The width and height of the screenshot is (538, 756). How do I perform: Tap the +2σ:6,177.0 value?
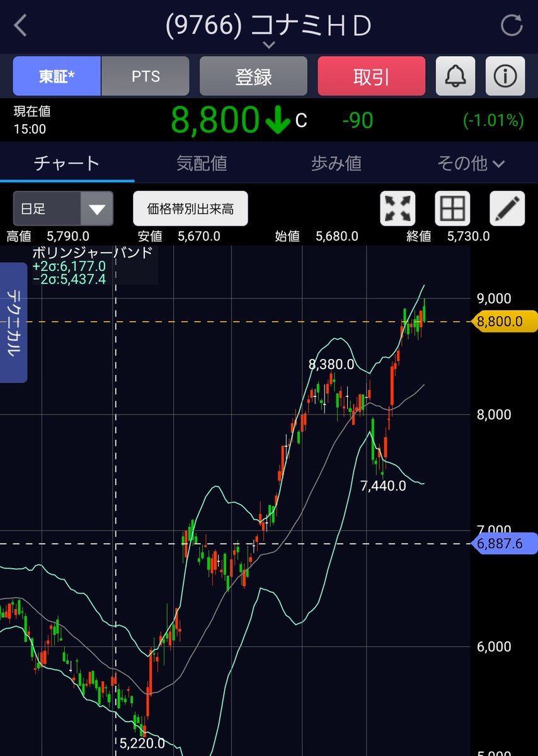click(x=69, y=266)
